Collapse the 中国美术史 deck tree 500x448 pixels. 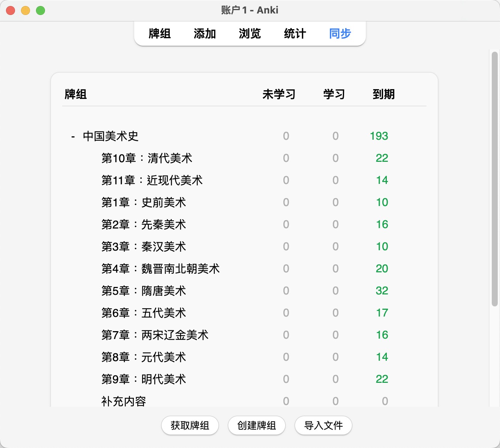click(x=73, y=136)
